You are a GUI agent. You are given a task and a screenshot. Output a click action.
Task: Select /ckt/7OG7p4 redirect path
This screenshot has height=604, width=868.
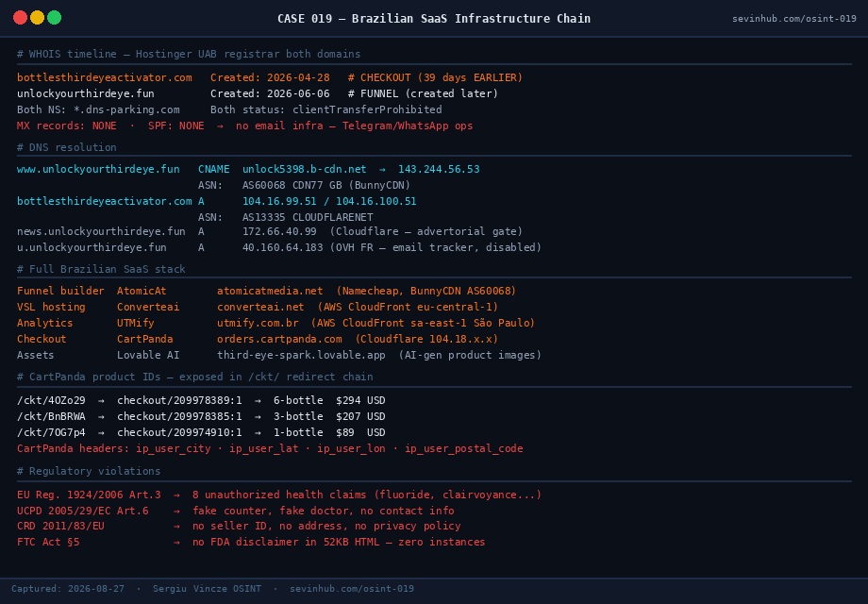[x=52, y=432]
